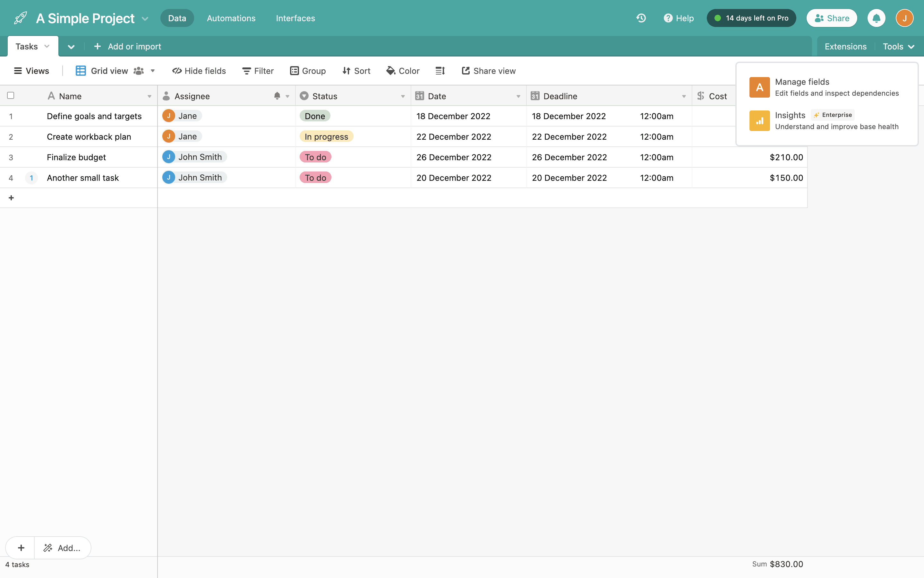Open Tasks table tab dropdown arrow
The image size is (924, 578).
point(47,46)
